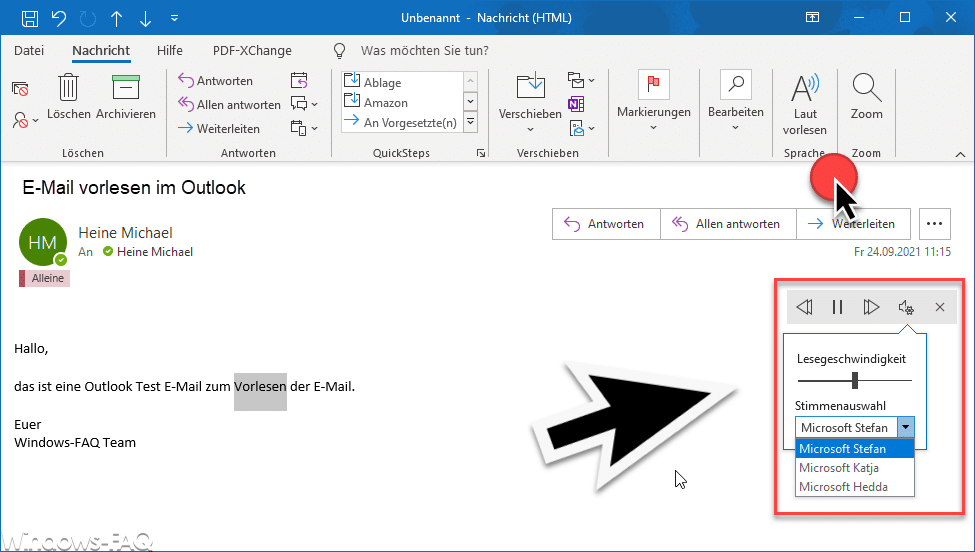Viewport: 975px width, 552px height.
Task: Open the Quick Access Toolbar customize menu
Action: point(175,18)
